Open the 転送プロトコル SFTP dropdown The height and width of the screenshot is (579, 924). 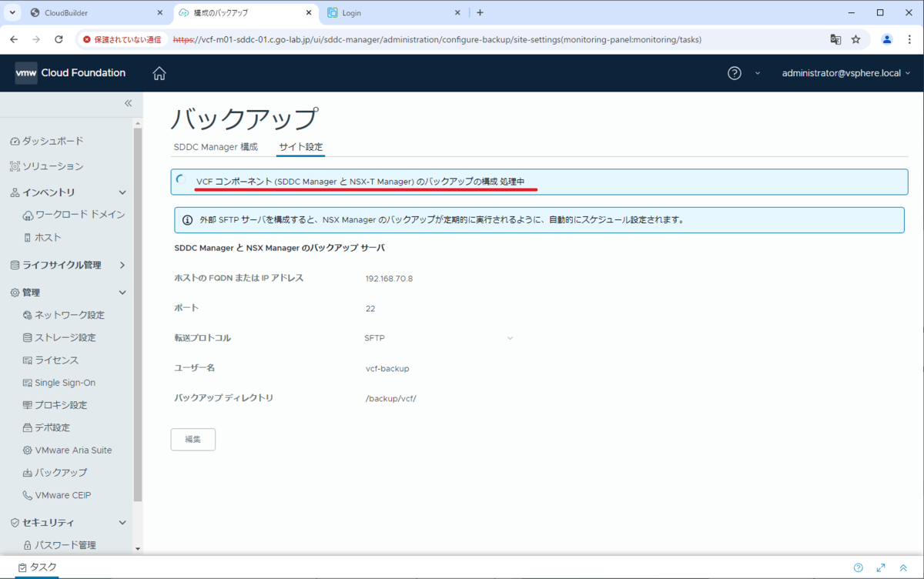(439, 338)
